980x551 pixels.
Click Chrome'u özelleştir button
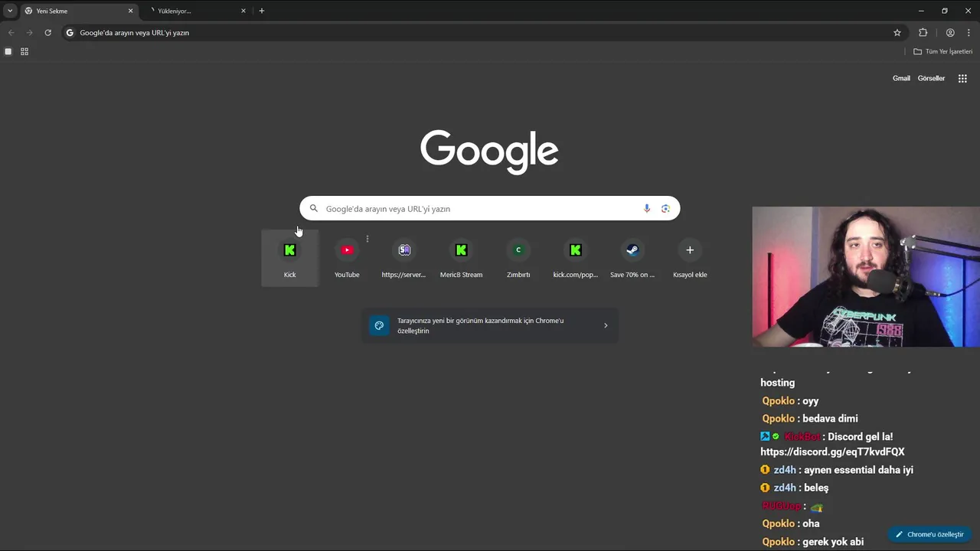coord(929,534)
